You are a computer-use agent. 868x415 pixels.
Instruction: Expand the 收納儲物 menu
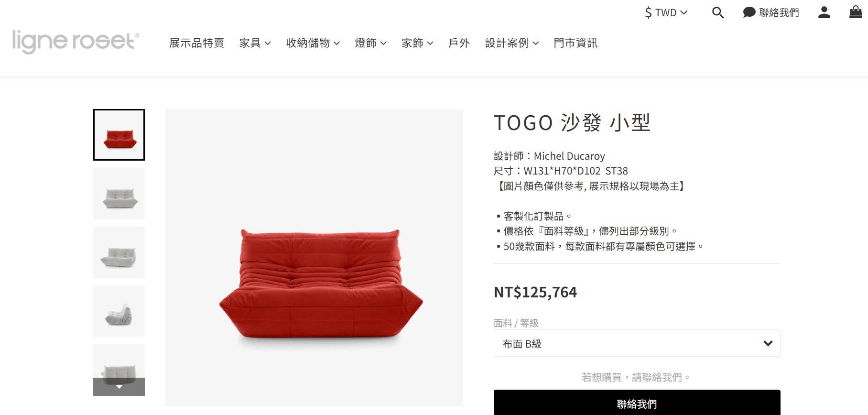pyautogui.click(x=313, y=43)
